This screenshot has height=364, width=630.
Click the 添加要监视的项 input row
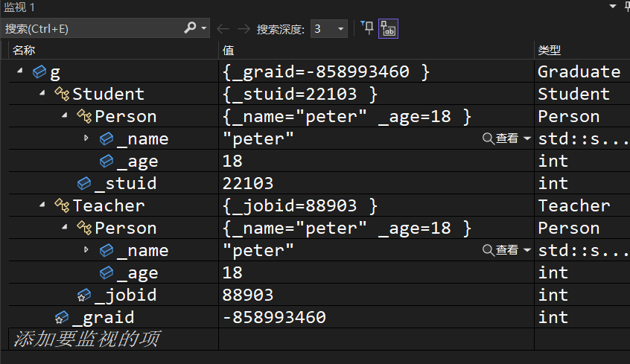pyautogui.click(x=112, y=339)
